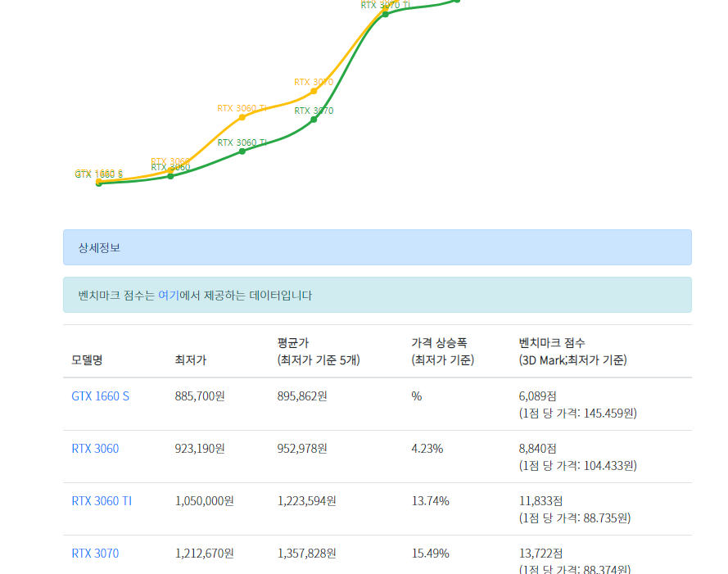Select the 8,840점 benchmark score
728x574 pixels.
tap(538, 449)
